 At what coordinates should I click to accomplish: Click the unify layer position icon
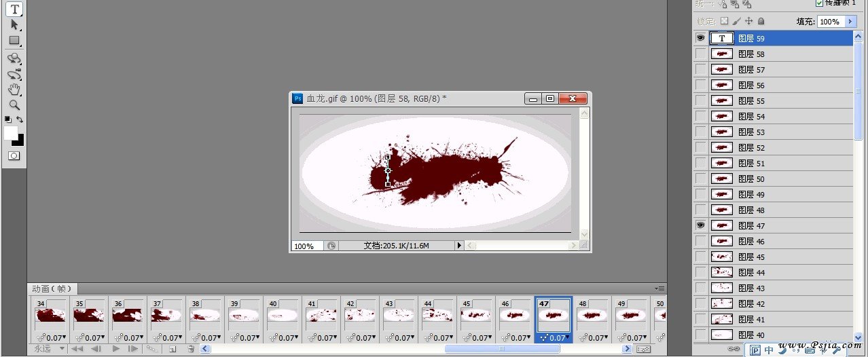pos(722,4)
